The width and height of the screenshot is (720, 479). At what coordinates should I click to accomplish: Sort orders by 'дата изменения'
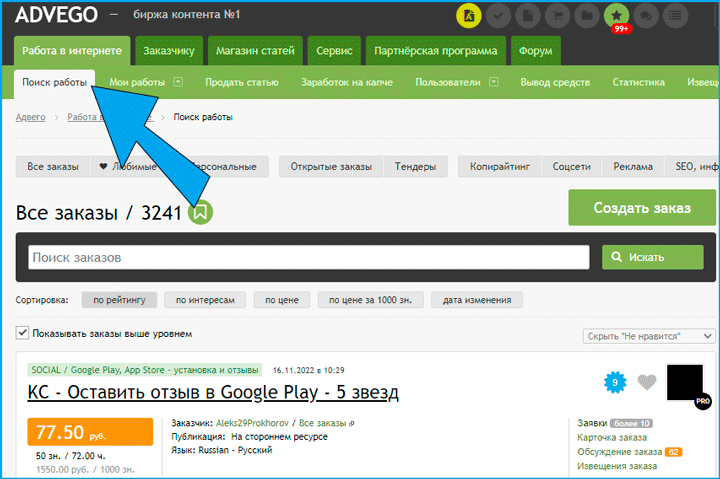tap(477, 300)
